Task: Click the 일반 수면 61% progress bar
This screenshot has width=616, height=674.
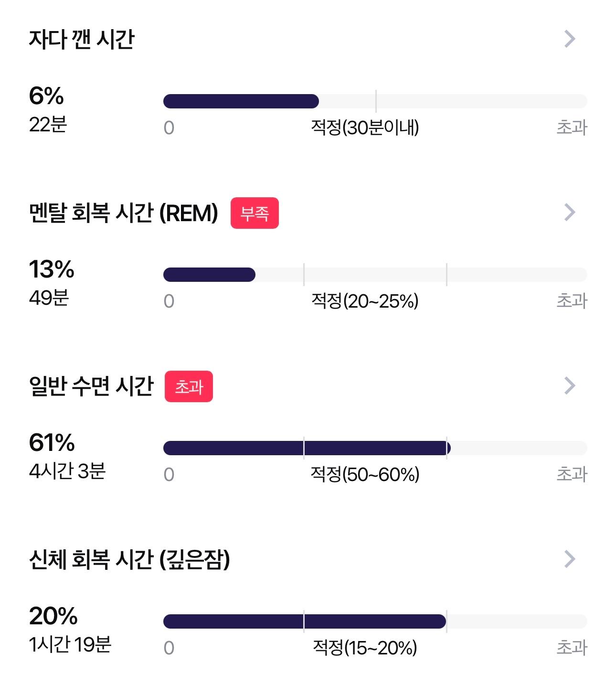Action: pos(375,448)
